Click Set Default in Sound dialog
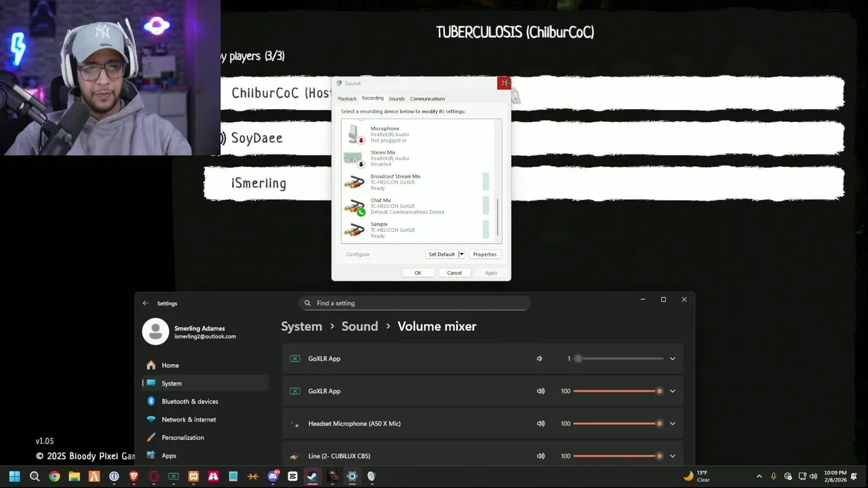The width and height of the screenshot is (868, 488). coord(441,254)
